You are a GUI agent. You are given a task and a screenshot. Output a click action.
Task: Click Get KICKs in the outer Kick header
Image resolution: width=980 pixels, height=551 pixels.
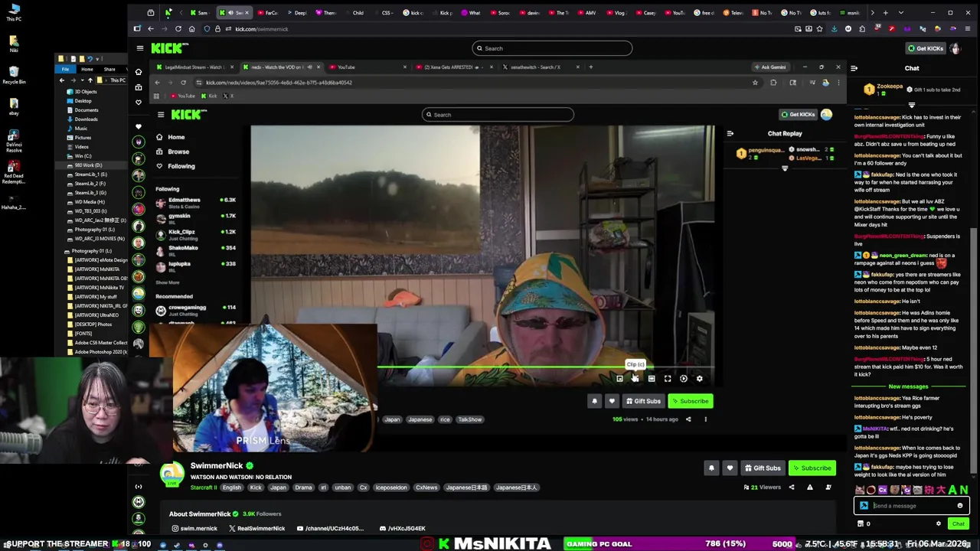(x=926, y=48)
